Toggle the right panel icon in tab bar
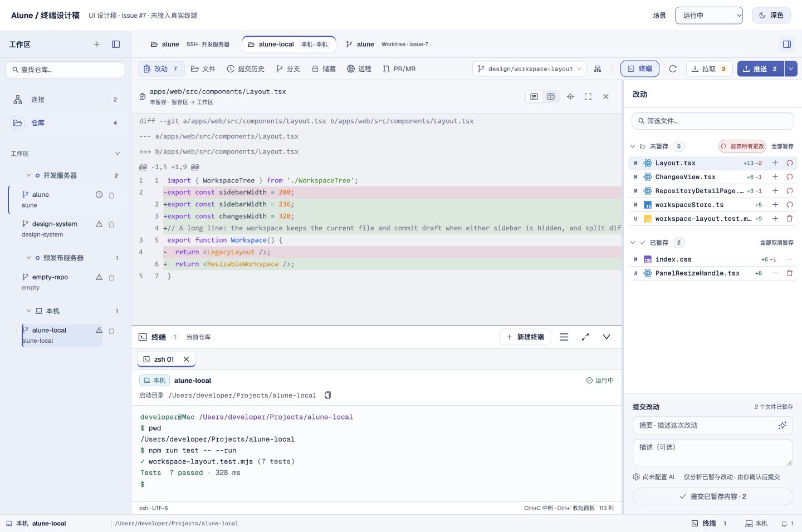This screenshot has width=802, height=532. click(x=787, y=45)
